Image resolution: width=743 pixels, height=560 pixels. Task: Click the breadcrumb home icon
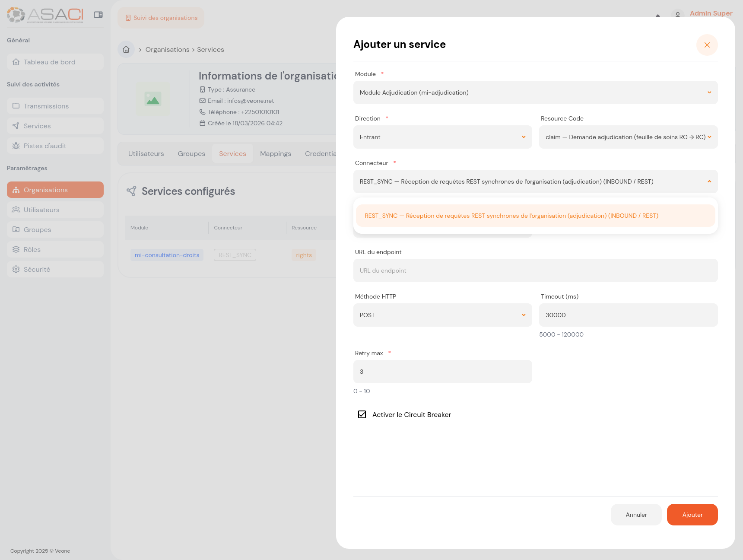126,49
